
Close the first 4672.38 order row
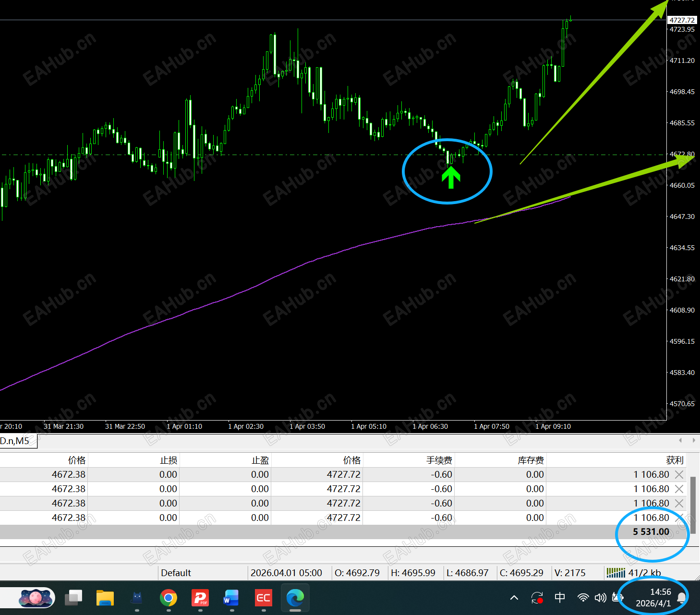tap(679, 475)
